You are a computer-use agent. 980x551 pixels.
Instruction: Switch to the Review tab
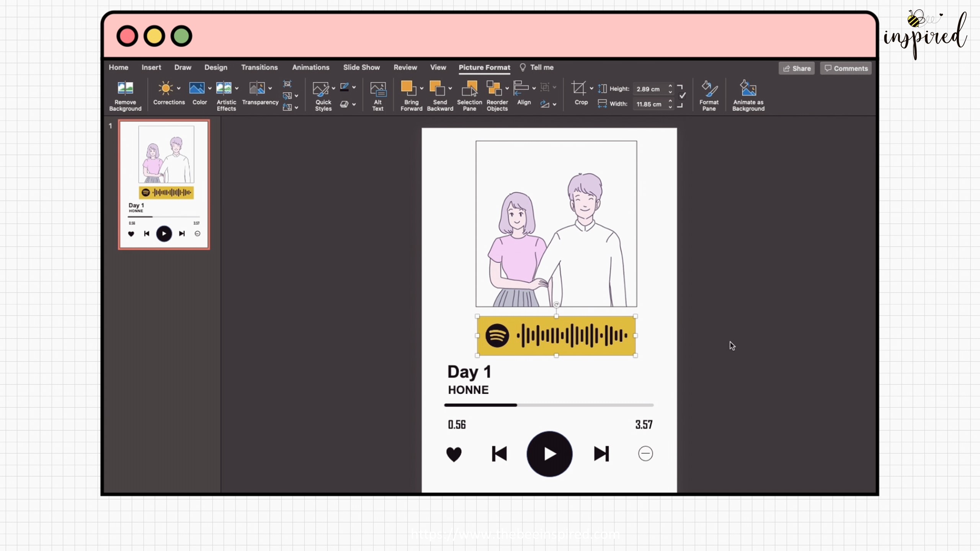coord(405,67)
